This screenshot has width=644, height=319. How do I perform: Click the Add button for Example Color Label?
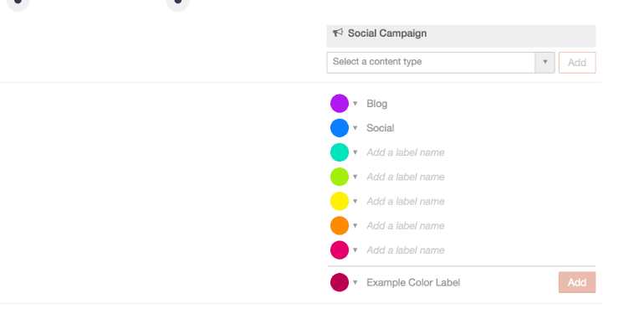pos(577,282)
